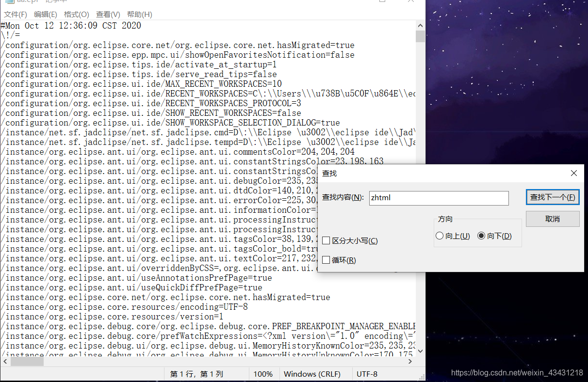This screenshot has width=588, height=382.
Task: Click the UTF-8 encoding indicator
Action: click(x=367, y=374)
